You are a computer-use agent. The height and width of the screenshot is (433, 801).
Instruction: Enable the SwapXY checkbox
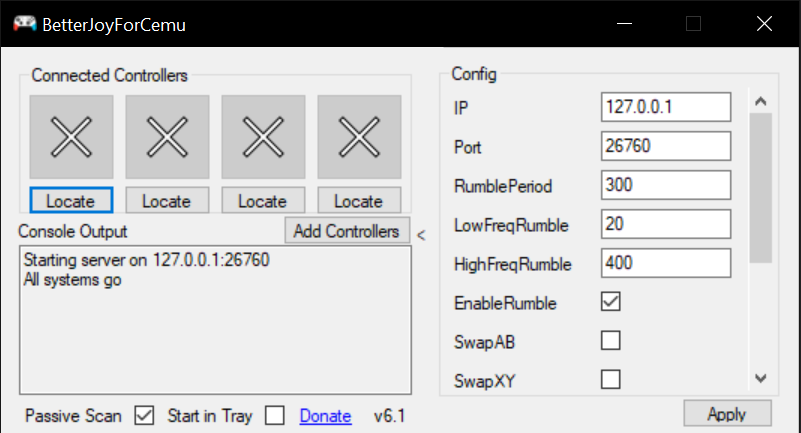(x=611, y=379)
